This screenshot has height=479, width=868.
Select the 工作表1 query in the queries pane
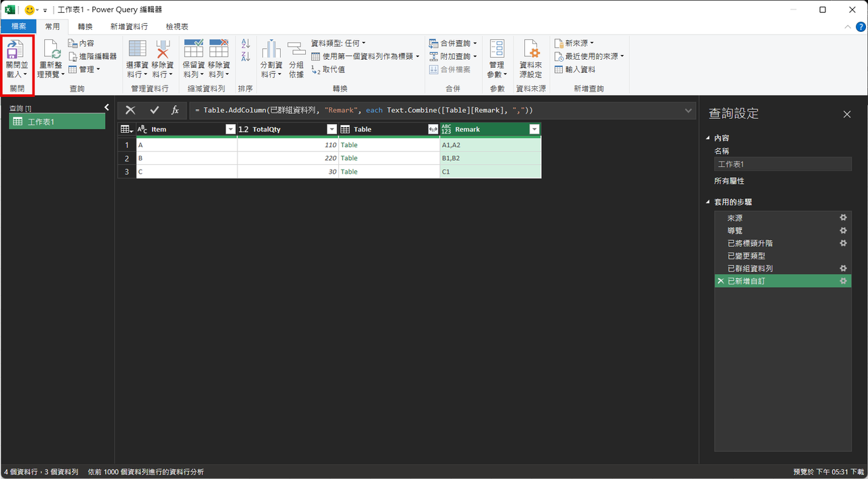57,121
